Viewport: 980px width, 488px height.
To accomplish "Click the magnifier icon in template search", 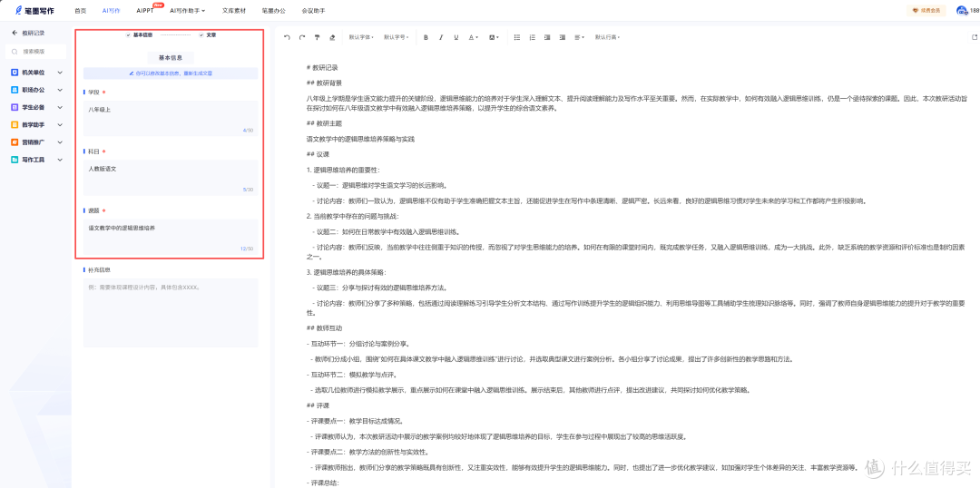I will click(15, 51).
